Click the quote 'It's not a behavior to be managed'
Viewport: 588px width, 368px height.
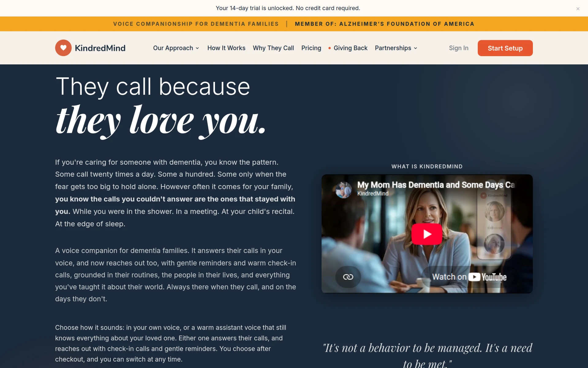428,355
